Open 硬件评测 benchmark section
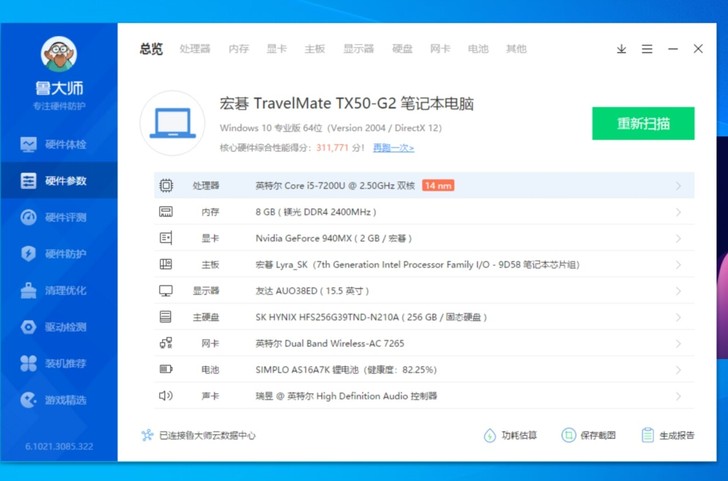 (58, 217)
